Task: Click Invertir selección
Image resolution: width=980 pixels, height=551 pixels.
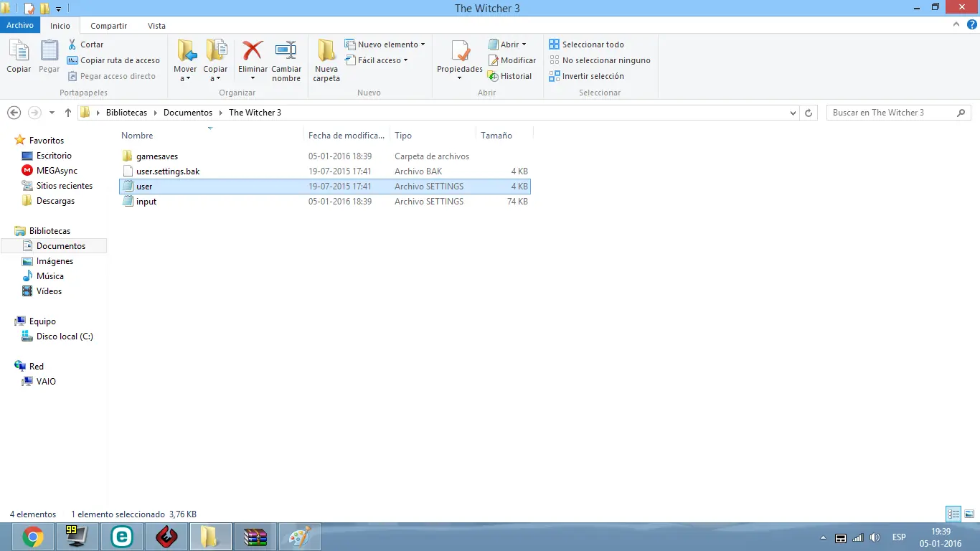Action: point(586,76)
